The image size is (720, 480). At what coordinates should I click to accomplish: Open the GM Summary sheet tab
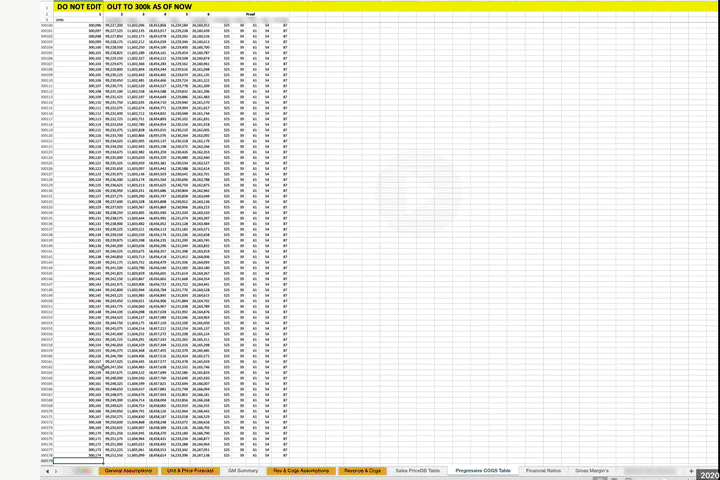coord(243,469)
